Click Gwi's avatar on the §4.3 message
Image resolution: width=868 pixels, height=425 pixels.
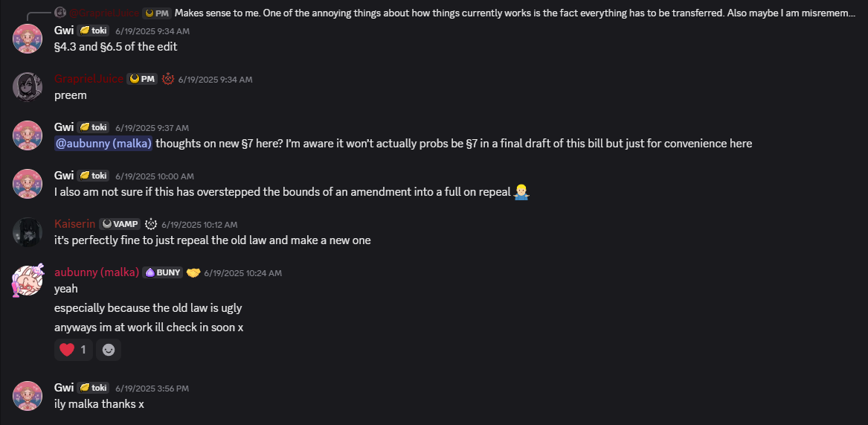27,39
